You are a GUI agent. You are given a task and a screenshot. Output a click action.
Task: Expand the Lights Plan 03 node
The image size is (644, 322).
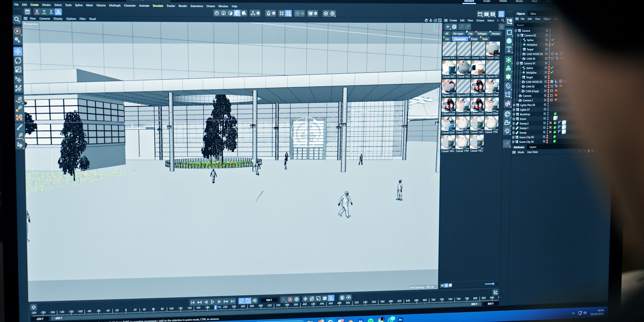click(514, 105)
